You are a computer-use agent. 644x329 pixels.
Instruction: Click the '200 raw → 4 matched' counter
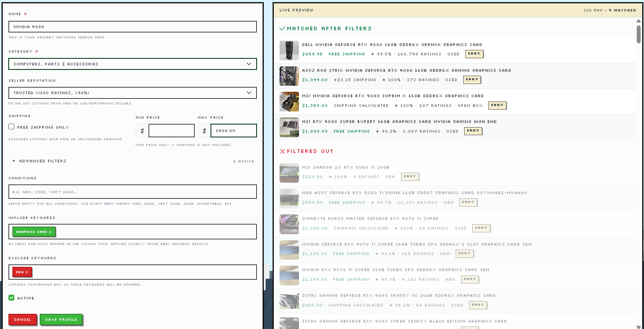610,10
